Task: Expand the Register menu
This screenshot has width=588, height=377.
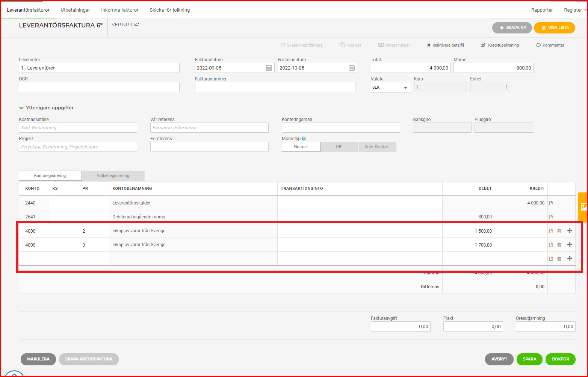Action: pyautogui.click(x=575, y=10)
